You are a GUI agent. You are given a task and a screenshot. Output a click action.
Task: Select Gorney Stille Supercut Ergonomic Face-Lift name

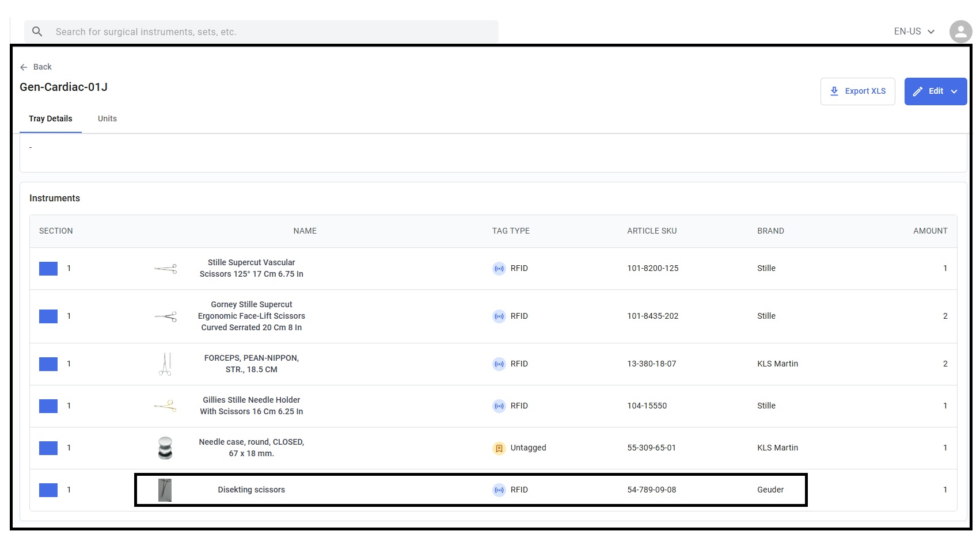click(252, 316)
